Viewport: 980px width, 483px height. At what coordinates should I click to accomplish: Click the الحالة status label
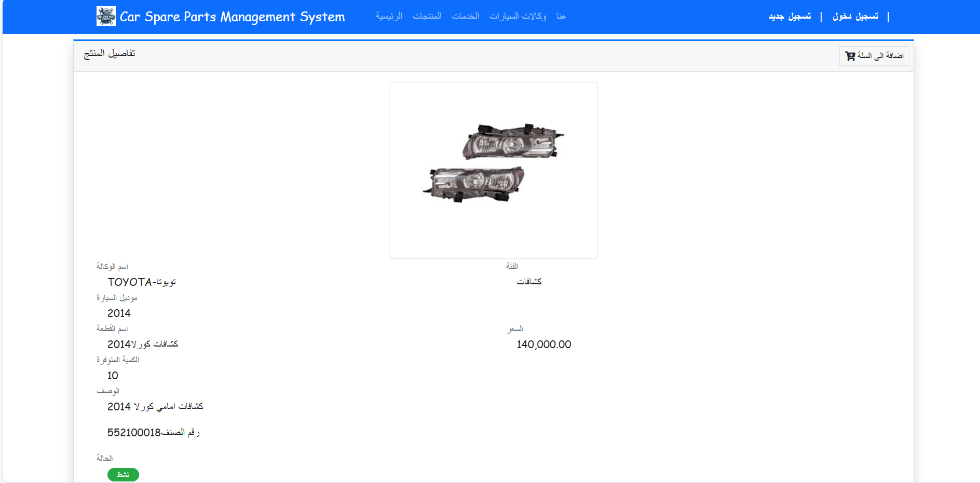[x=104, y=458]
